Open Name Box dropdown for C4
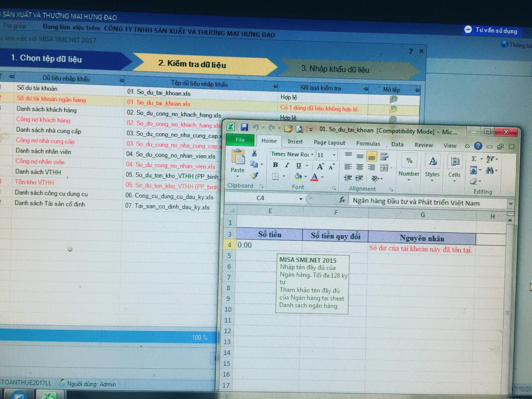 point(301,199)
